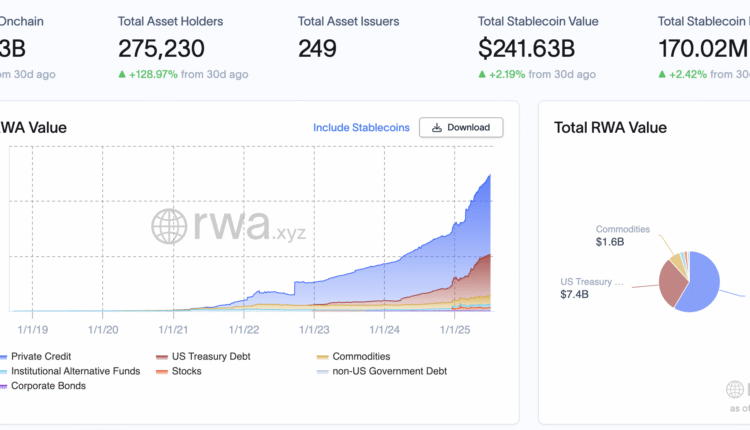The image size is (750, 430).
Task: Click the Stocks legend marker
Action: 162,371
